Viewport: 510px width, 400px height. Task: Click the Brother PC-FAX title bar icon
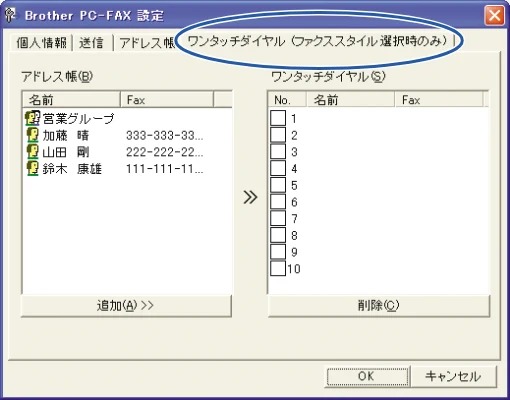point(11,15)
